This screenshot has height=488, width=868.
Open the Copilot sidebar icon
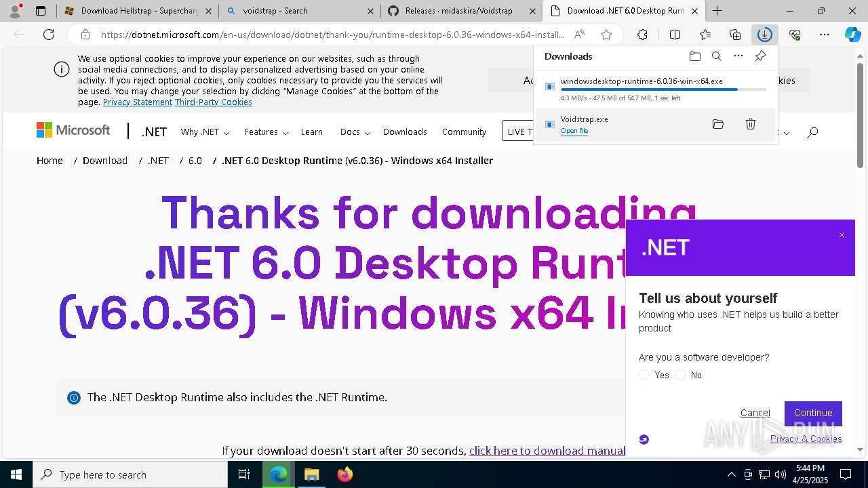pyautogui.click(x=853, y=35)
